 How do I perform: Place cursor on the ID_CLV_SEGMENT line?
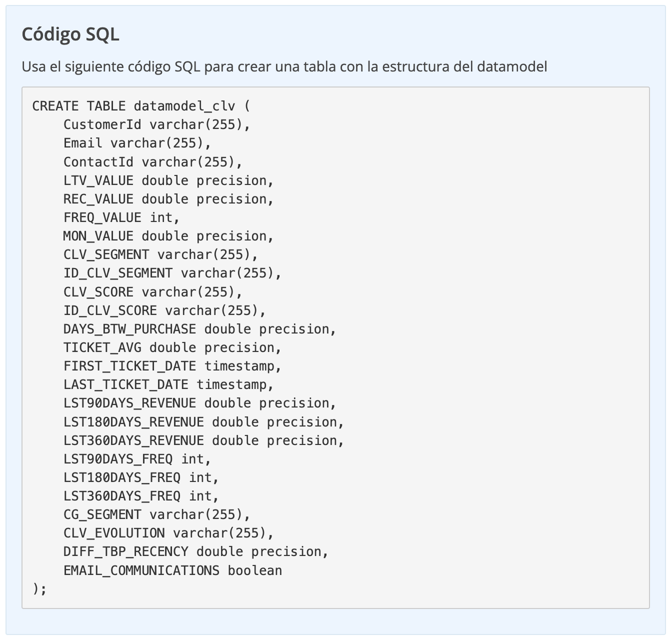(x=172, y=273)
